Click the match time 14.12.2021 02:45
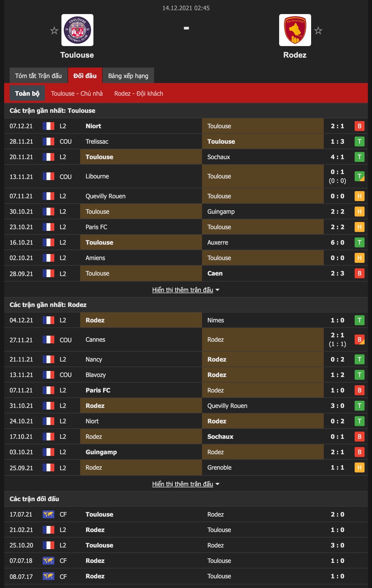 tap(186, 8)
